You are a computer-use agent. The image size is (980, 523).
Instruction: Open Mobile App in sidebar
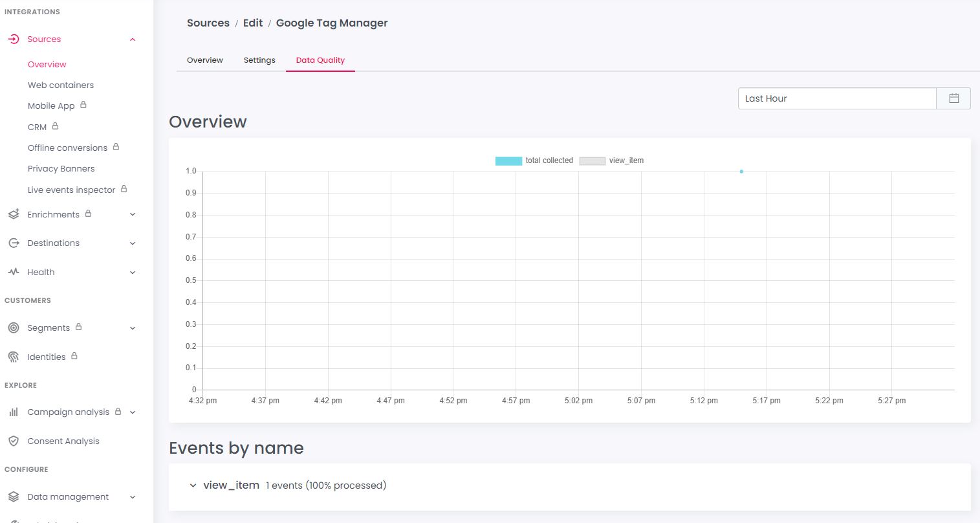pos(51,106)
